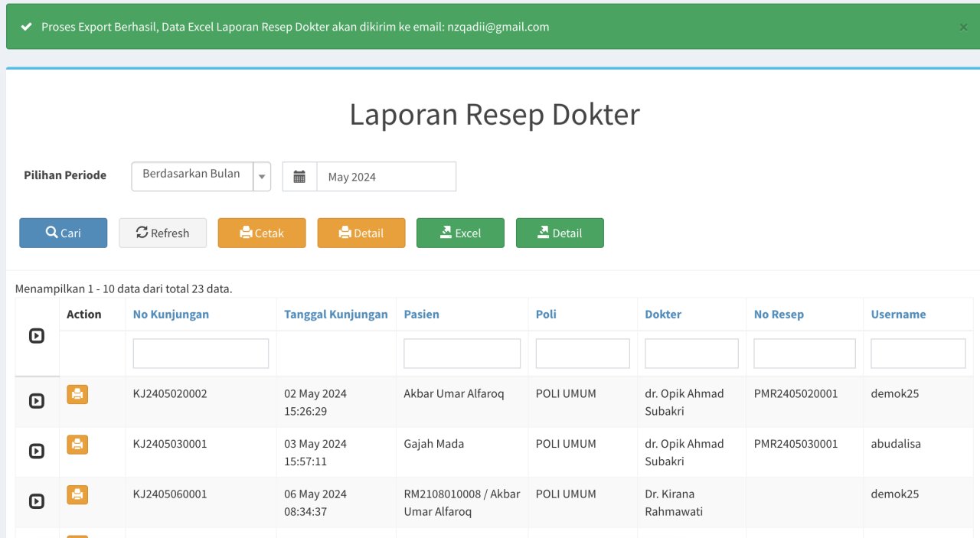Screen dimensions: 980x538
Task: Click print icon for visit KJ2405060001
Action: tap(77, 495)
